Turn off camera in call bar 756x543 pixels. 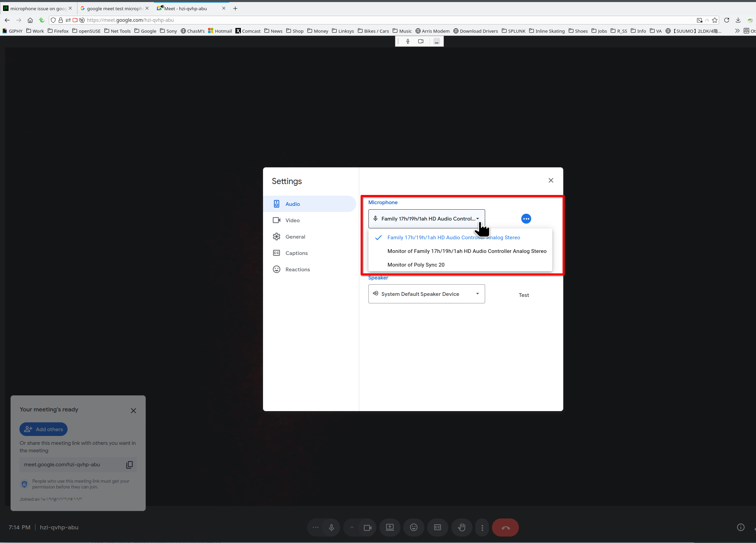pos(367,528)
